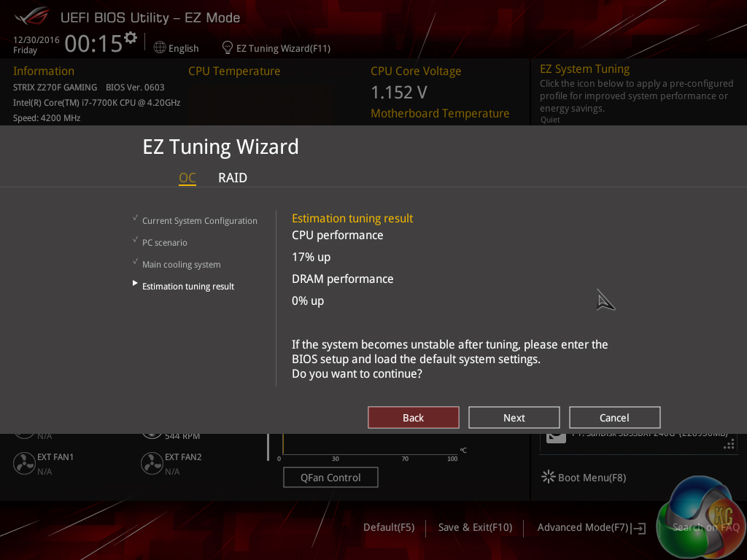This screenshot has width=747, height=560.
Task: Select Estimation tuning result step
Action: point(188,286)
